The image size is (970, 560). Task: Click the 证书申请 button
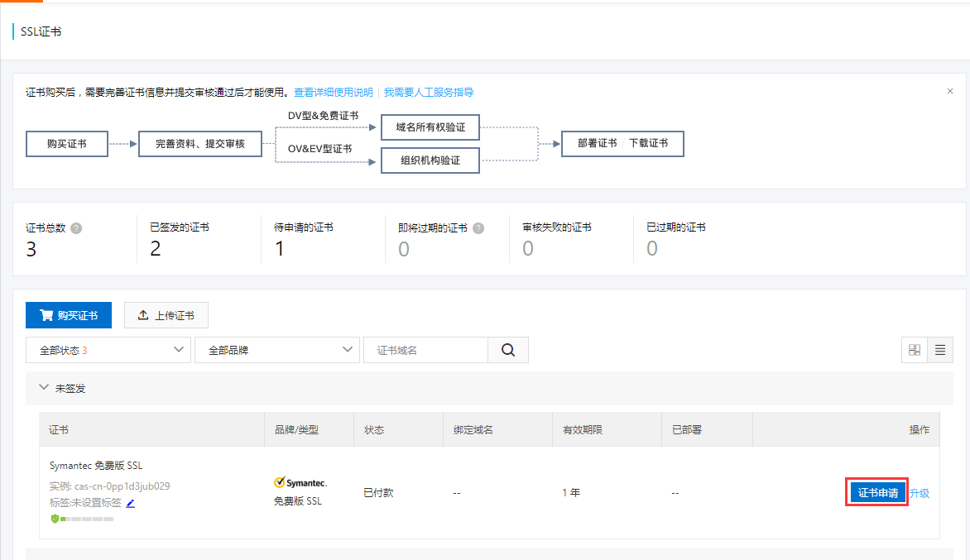(x=876, y=491)
